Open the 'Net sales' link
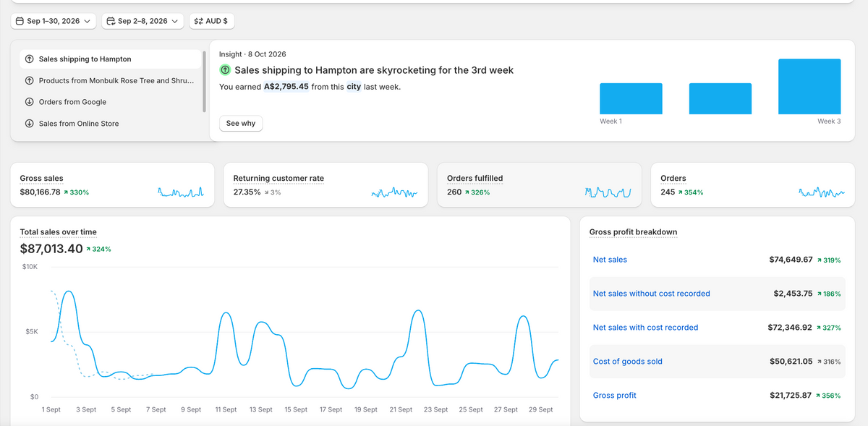The width and height of the screenshot is (868, 426). (610, 260)
